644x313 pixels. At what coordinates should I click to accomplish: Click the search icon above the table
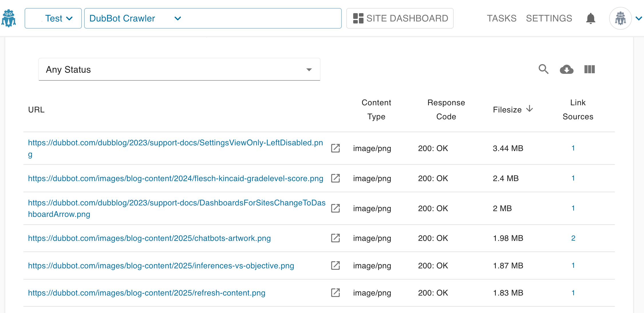click(x=544, y=69)
